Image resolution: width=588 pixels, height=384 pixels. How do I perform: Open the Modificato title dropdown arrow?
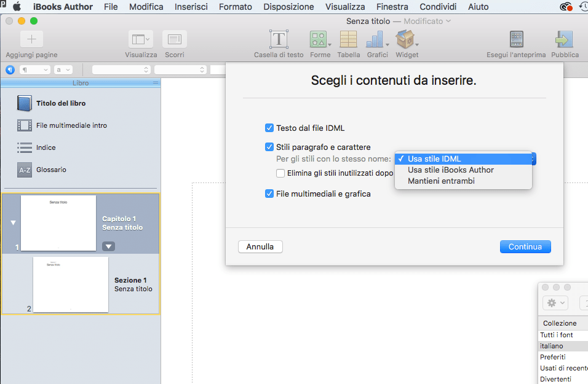pyautogui.click(x=448, y=22)
